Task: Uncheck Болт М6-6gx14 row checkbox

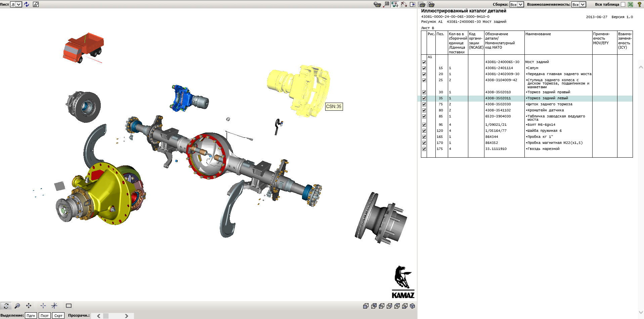Action: point(424,125)
